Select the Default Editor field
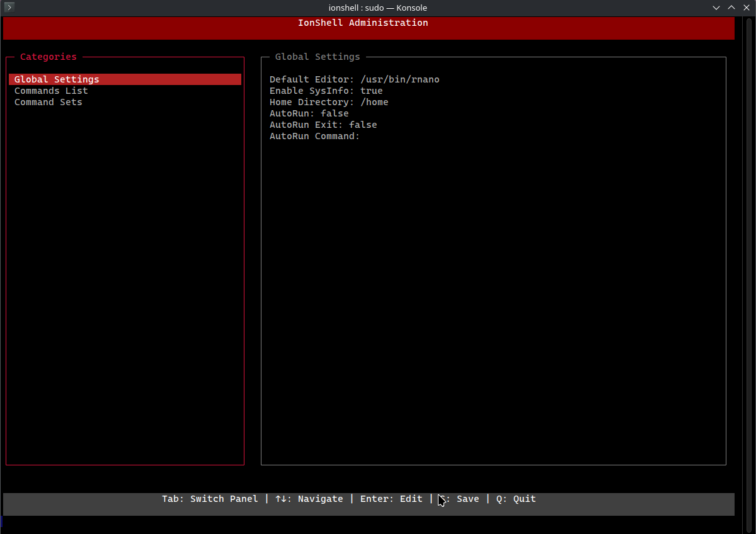This screenshot has height=534, width=756. (354, 79)
